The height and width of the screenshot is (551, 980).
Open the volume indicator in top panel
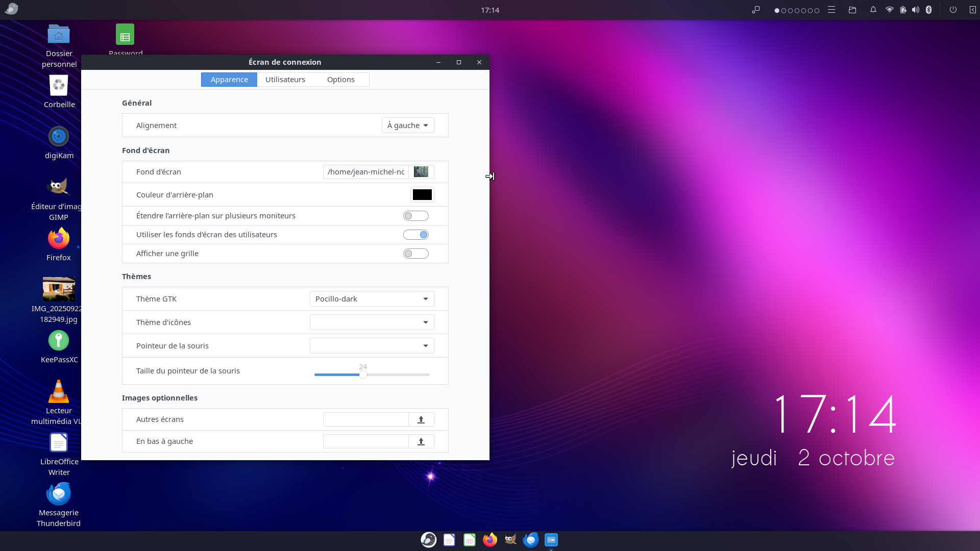pos(916,10)
